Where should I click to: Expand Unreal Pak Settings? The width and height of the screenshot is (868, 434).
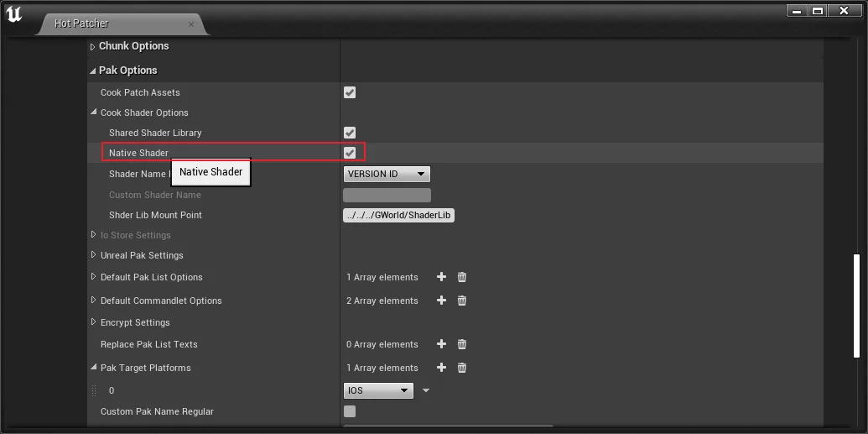click(93, 255)
